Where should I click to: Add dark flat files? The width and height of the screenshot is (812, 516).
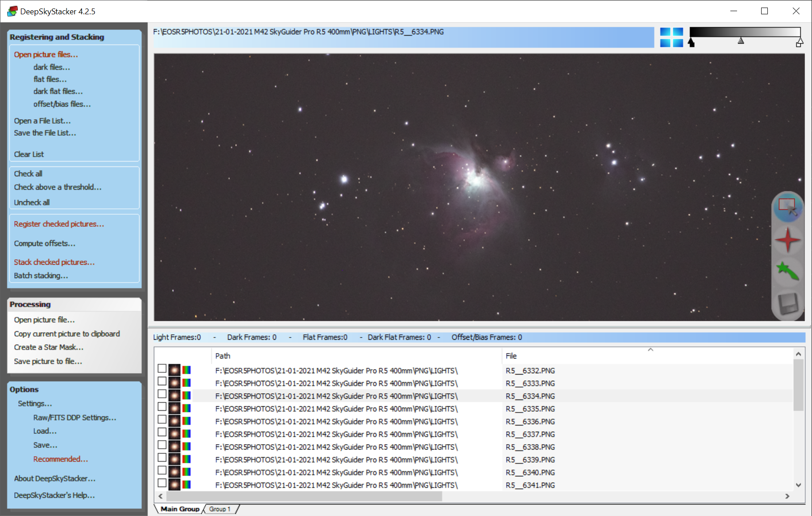(58, 91)
